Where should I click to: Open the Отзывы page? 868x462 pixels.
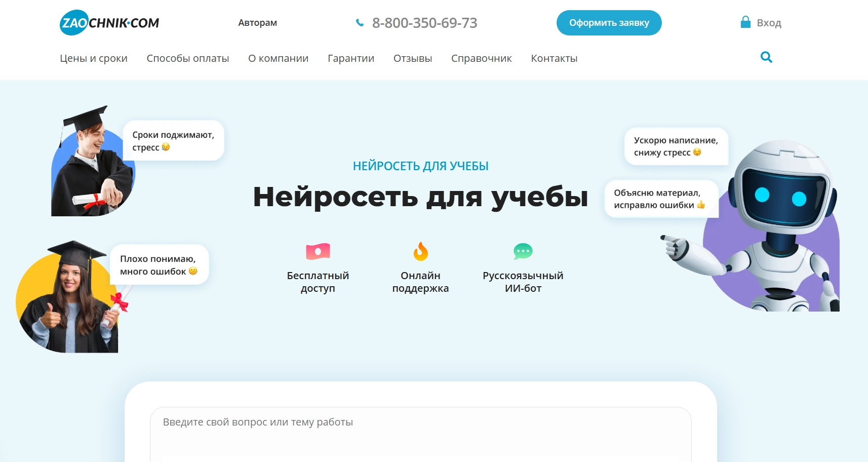(413, 58)
